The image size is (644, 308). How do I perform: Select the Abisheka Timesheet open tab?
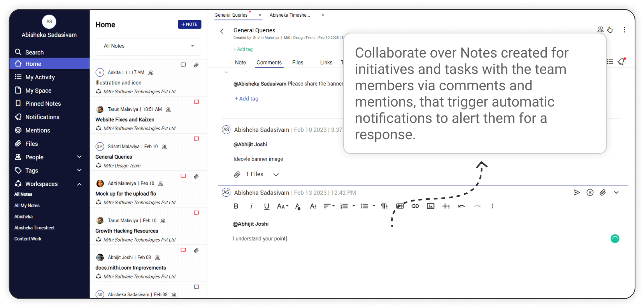[290, 15]
